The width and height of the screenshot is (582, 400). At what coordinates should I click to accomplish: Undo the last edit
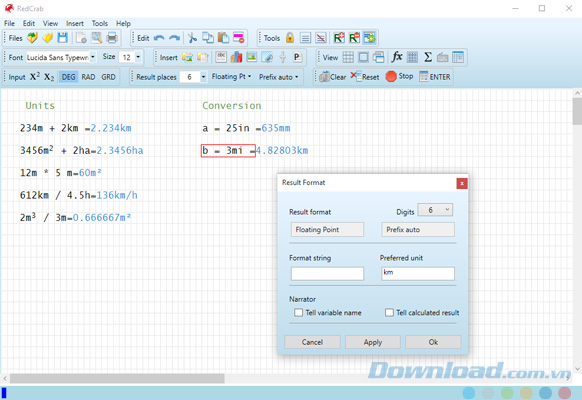tap(159, 37)
